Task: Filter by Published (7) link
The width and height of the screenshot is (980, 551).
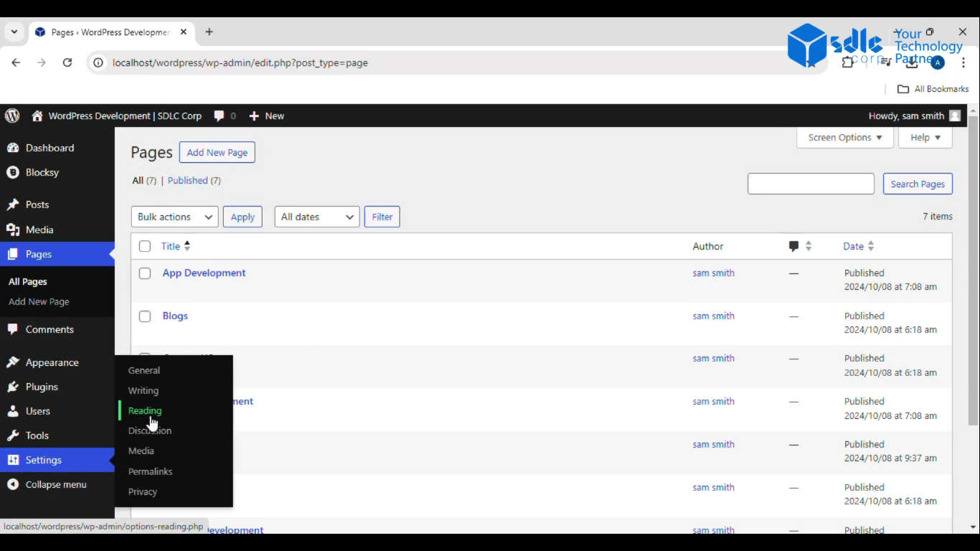Action: point(194,181)
